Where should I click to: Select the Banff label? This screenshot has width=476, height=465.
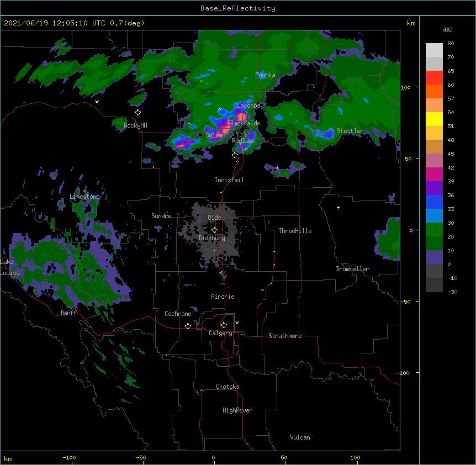(x=68, y=313)
